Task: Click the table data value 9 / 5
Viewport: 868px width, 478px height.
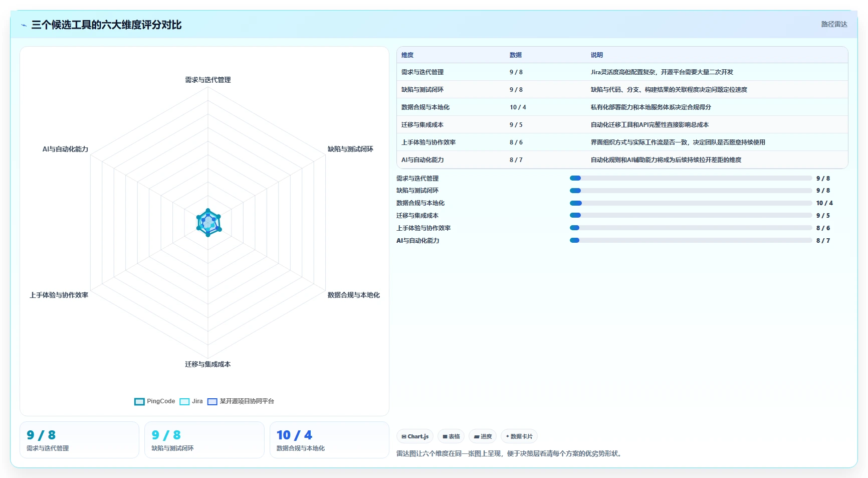Action: coord(516,125)
